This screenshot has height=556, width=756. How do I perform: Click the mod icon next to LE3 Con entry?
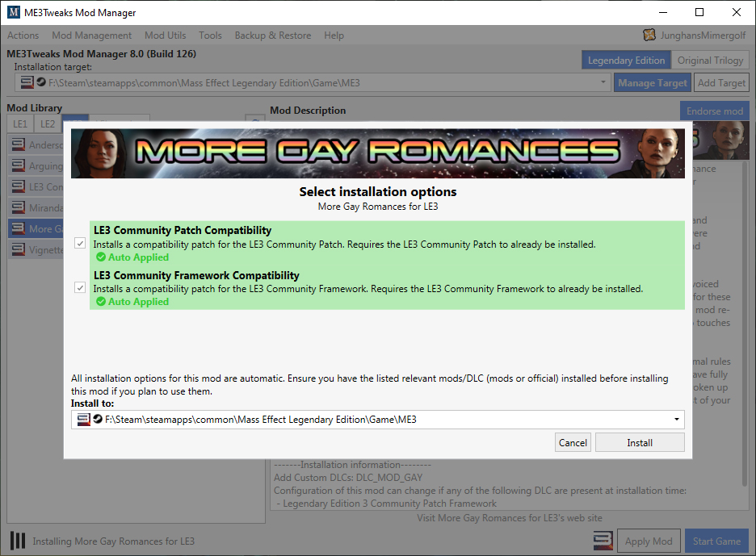(x=19, y=186)
